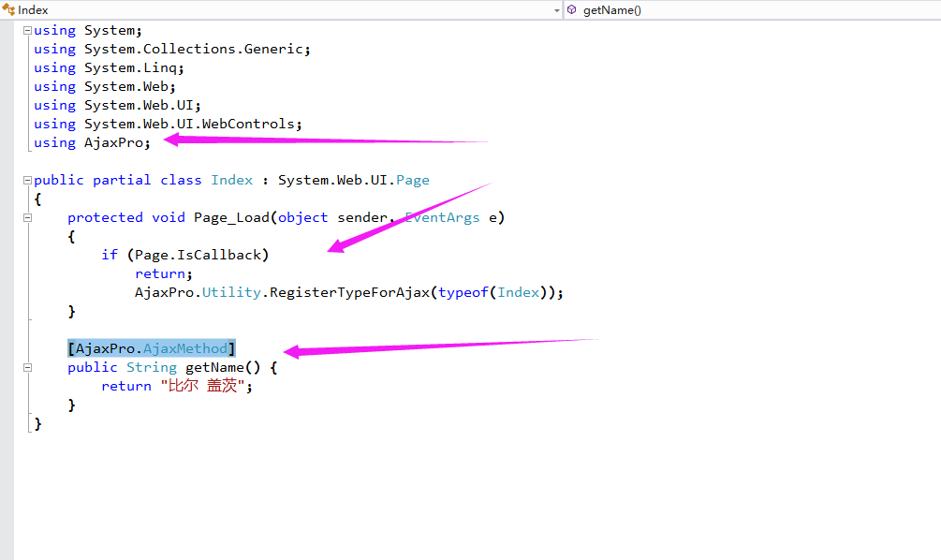
Task: Click the 'return;' statement in Page_Load
Action: pos(164,273)
